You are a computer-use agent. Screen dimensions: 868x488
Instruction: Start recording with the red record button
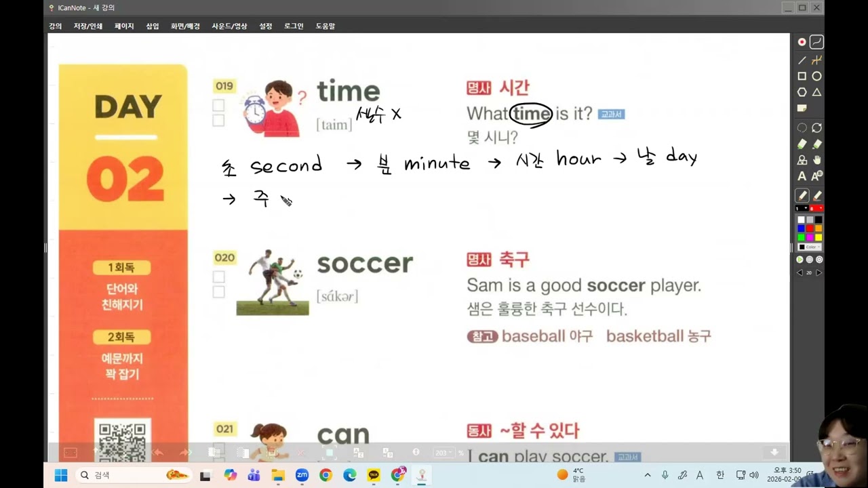tap(802, 42)
